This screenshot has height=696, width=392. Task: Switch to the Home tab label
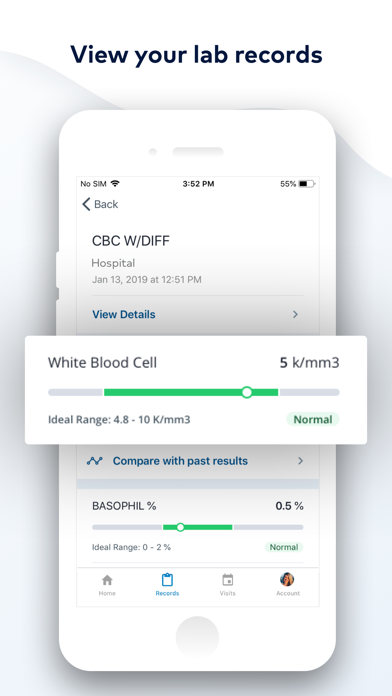tap(107, 593)
